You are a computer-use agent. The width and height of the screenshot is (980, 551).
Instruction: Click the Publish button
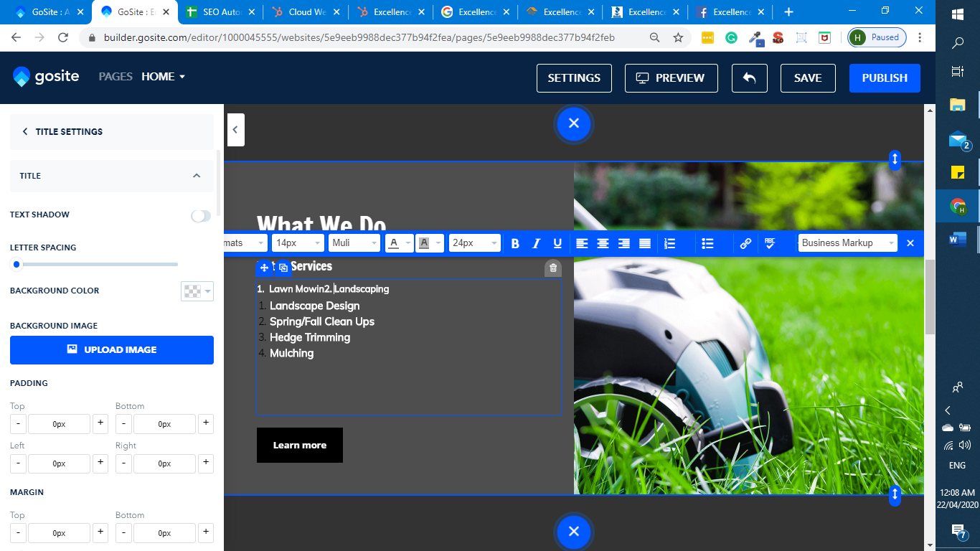(885, 78)
